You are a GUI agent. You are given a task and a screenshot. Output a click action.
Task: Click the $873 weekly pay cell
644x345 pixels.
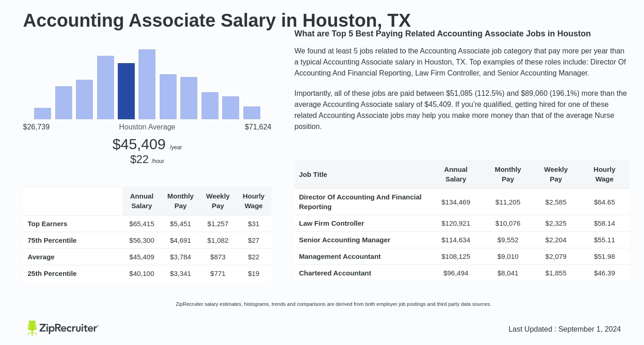[x=218, y=257]
